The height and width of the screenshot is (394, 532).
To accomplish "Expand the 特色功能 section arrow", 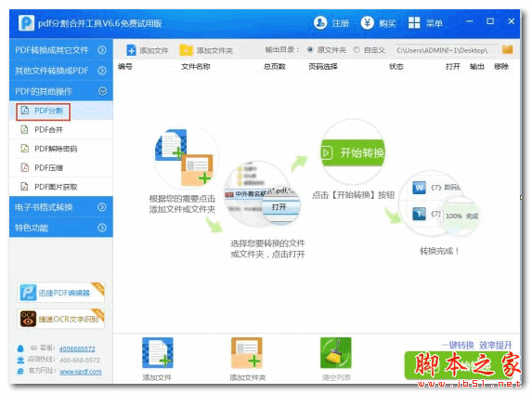I will (x=102, y=228).
